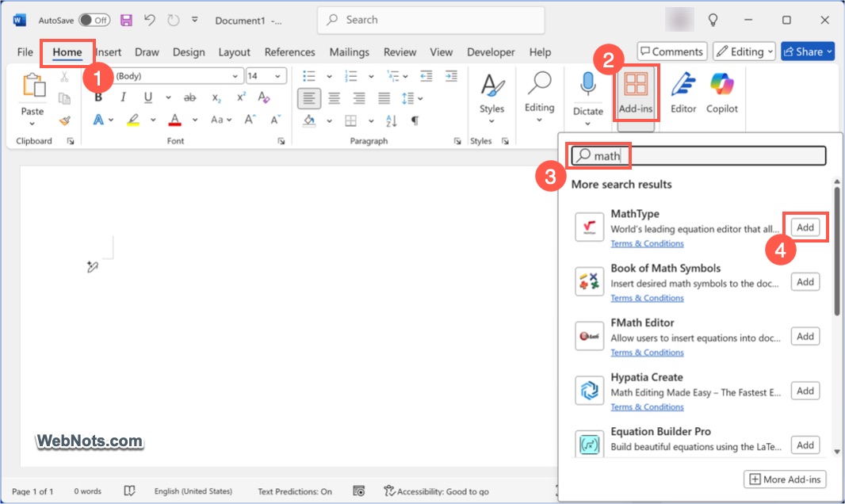845x504 pixels.
Task: Open the Layout tab
Action: [234, 52]
